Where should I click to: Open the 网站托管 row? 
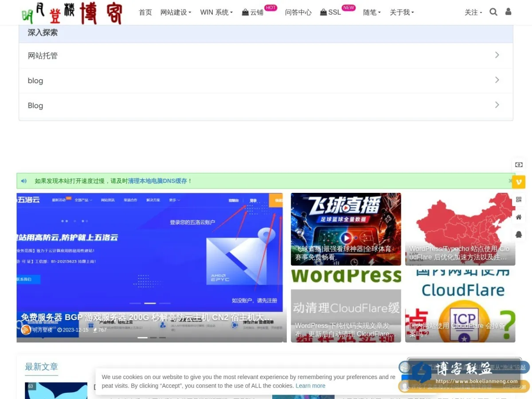point(266,55)
